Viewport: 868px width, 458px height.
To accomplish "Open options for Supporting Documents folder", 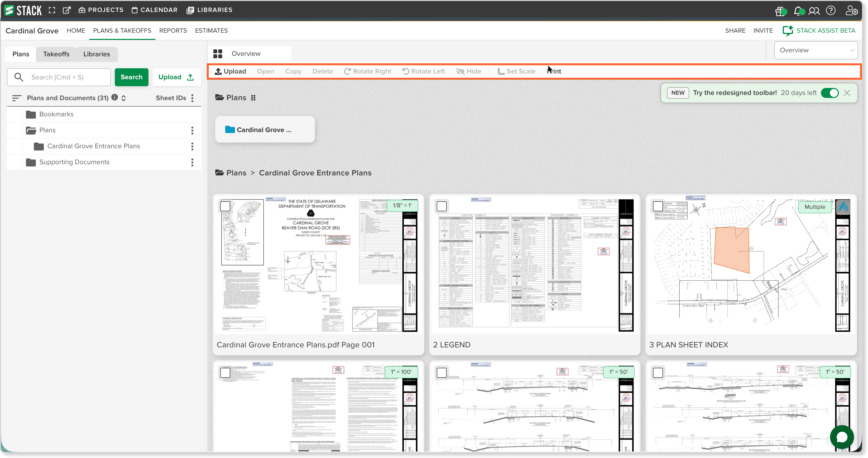I will (x=192, y=162).
